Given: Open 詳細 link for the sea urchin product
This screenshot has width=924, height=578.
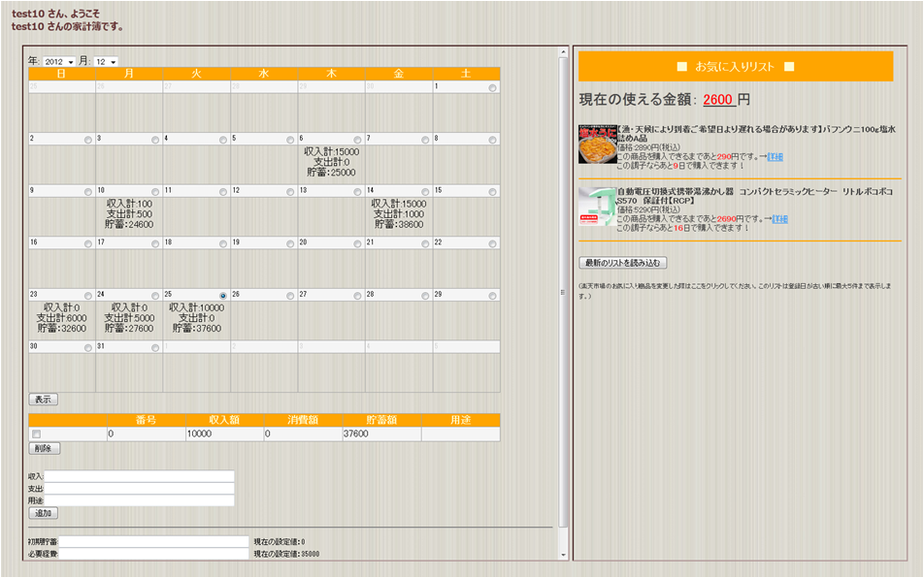Looking at the screenshot, I should (777, 156).
